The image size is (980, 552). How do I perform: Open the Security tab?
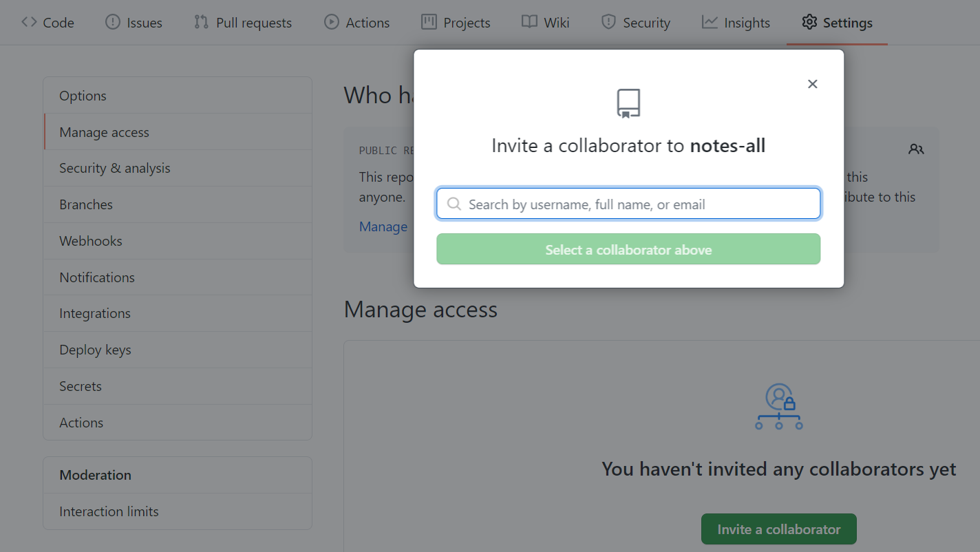635,23
